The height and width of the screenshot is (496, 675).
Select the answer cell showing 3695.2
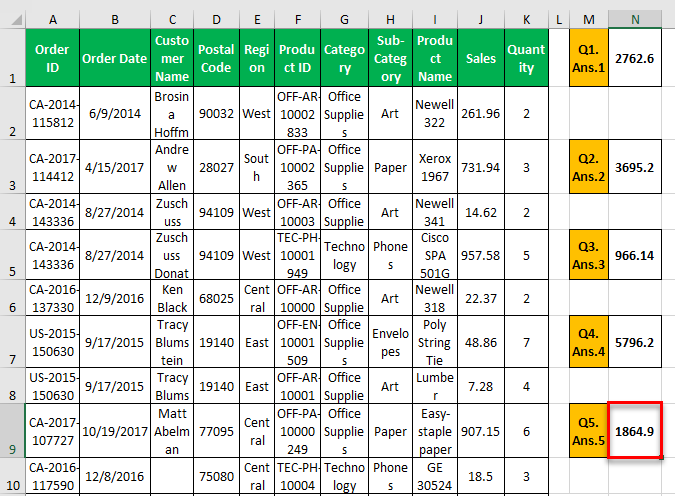635,167
